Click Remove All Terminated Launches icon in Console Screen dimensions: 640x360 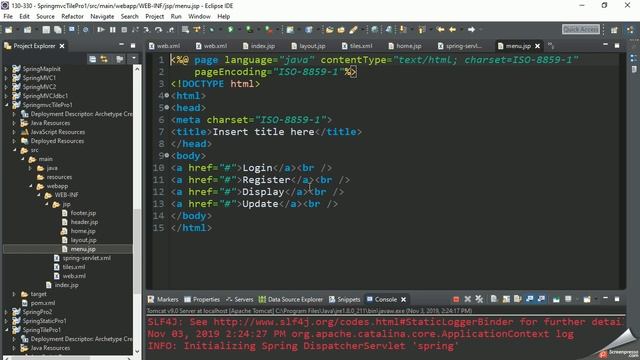click(x=479, y=300)
